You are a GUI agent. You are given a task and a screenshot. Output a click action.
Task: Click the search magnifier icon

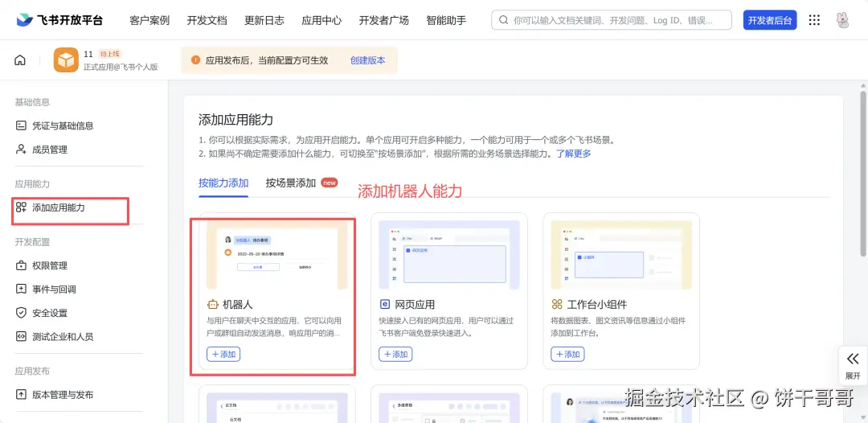click(x=503, y=20)
